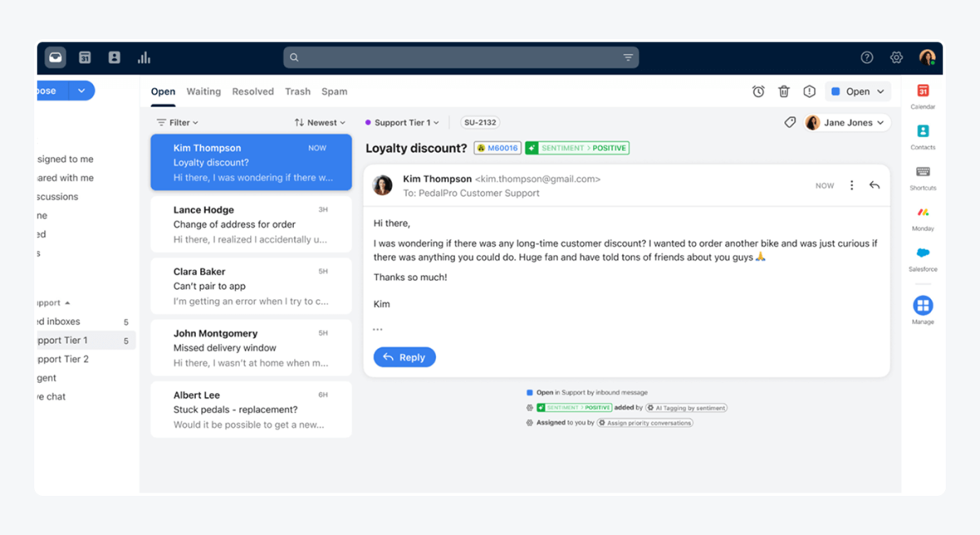Open the Newest sort order dropdown
Image resolution: width=980 pixels, height=535 pixels.
click(319, 122)
